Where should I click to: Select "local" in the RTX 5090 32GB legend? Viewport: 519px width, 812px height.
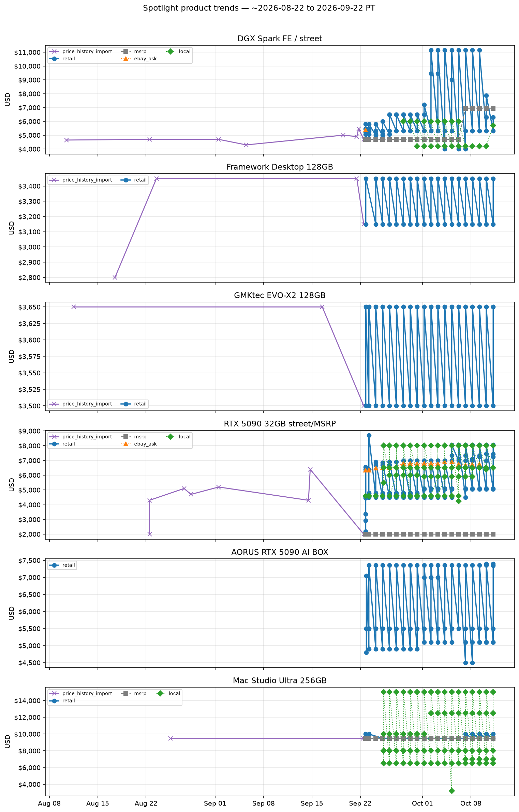(x=184, y=437)
